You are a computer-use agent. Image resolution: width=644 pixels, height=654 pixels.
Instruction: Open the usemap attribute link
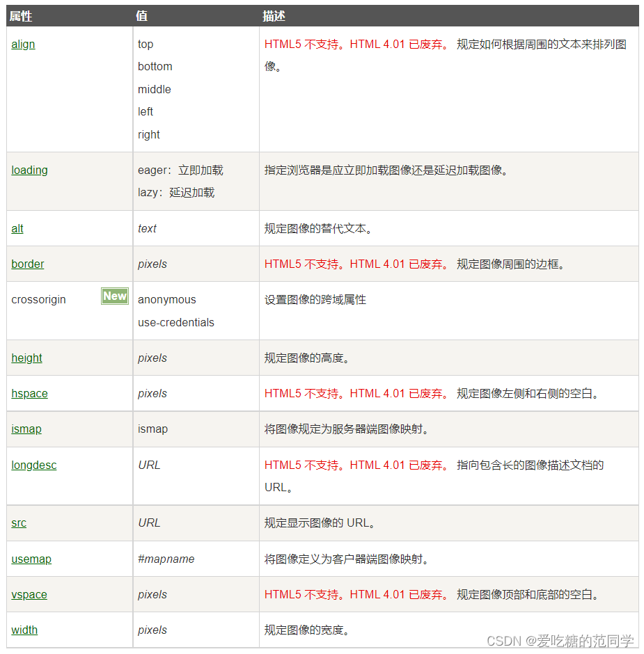tap(31, 559)
